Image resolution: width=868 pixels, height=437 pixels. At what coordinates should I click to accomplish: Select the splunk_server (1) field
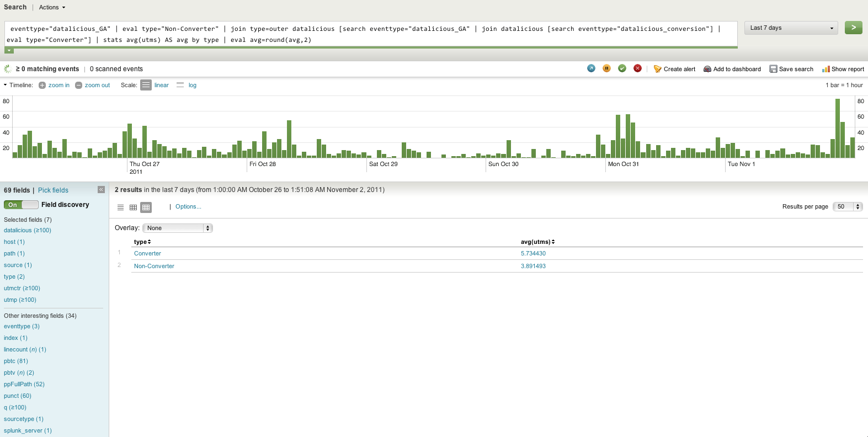click(x=28, y=430)
